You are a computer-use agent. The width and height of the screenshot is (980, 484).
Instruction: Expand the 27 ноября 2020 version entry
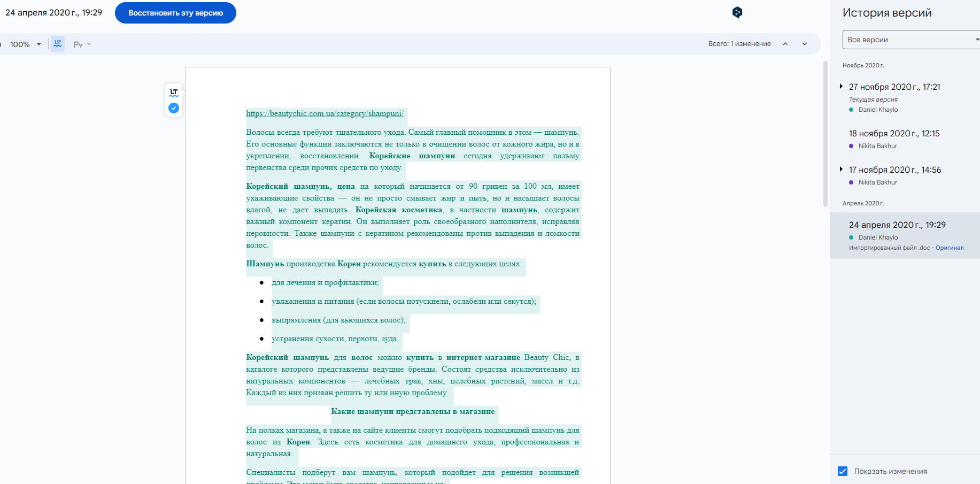point(841,87)
